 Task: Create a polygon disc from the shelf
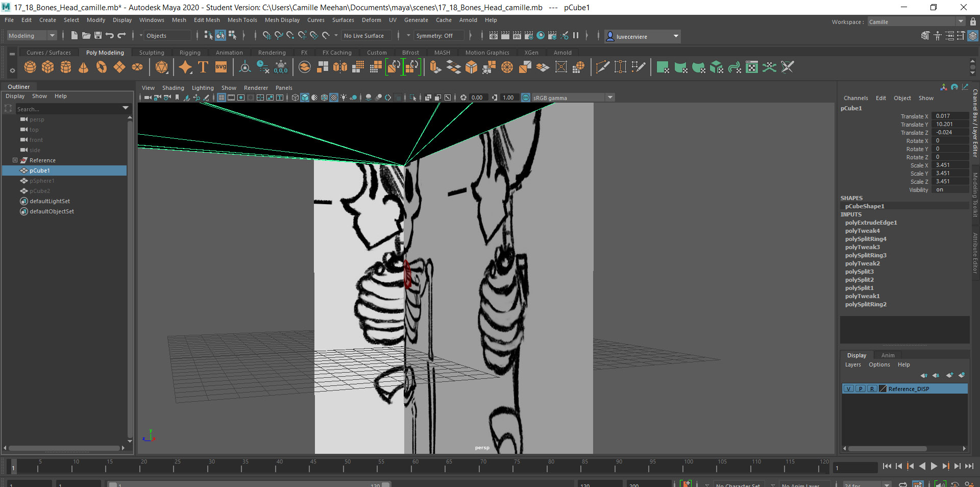pyautogui.click(x=137, y=67)
